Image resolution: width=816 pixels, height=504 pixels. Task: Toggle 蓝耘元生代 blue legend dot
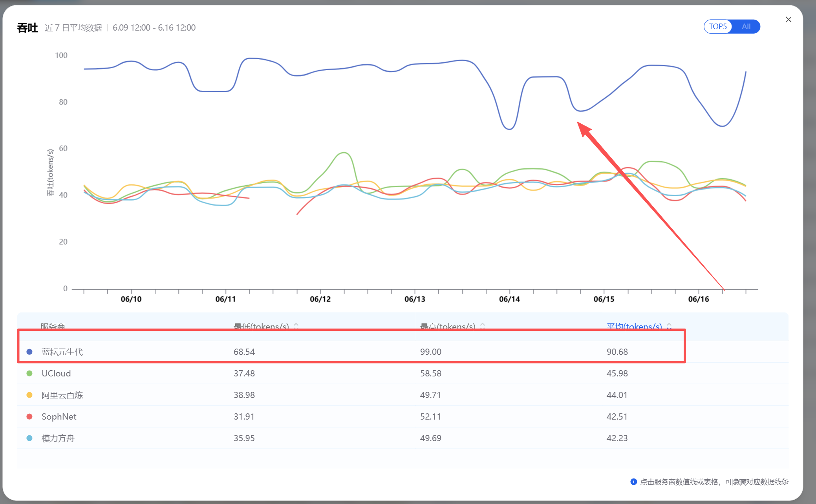pos(29,352)
